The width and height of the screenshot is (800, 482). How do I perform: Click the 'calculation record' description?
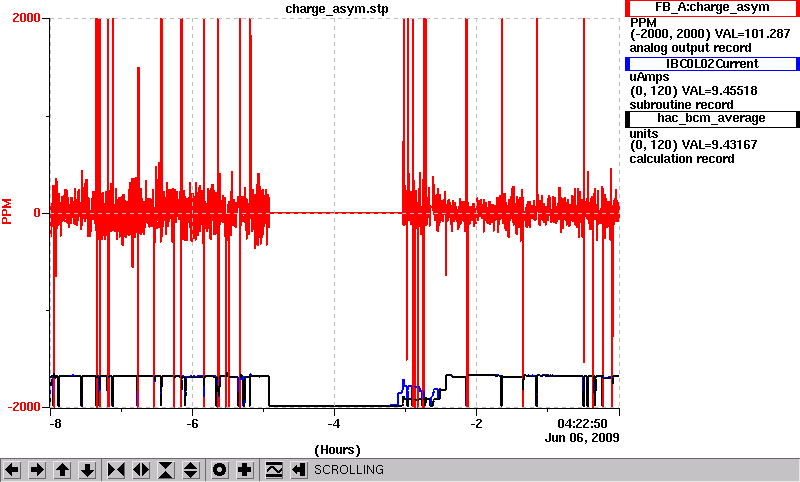tap(682, 159)
